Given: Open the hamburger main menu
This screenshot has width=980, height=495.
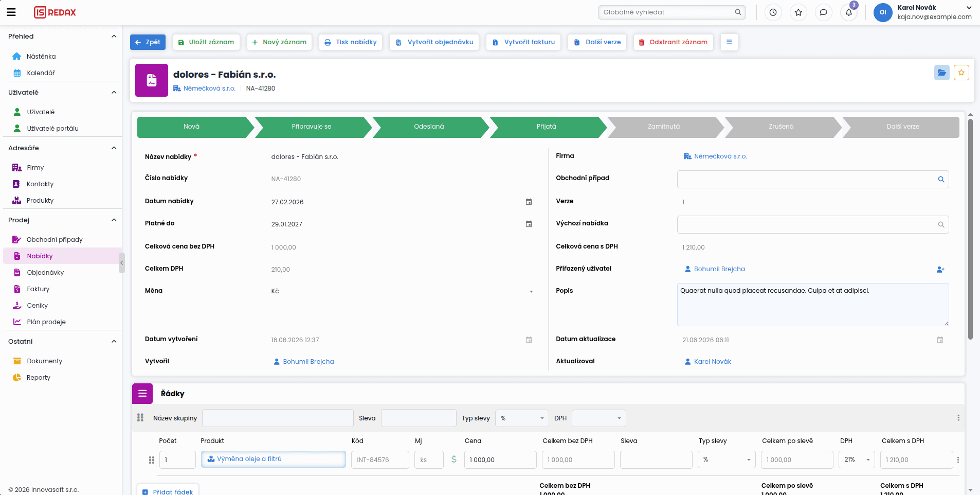Looking at the screenshot, I should [11, 12].
